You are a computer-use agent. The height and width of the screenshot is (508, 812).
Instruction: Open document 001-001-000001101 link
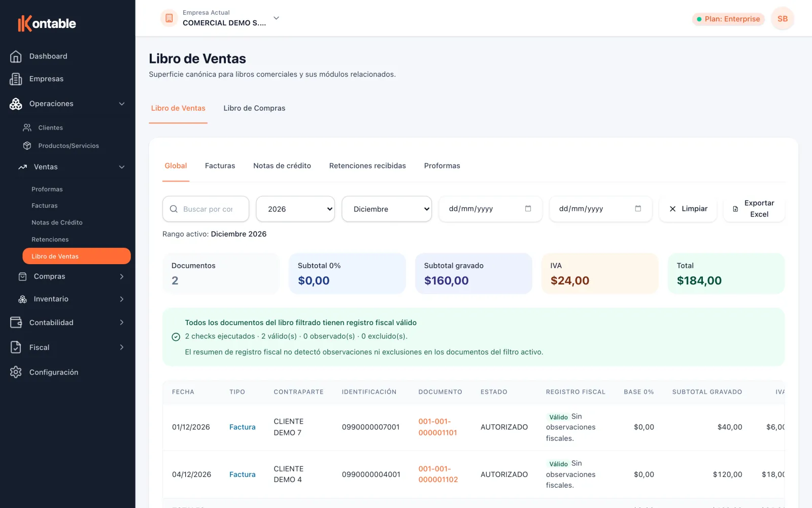click(437, 427)
